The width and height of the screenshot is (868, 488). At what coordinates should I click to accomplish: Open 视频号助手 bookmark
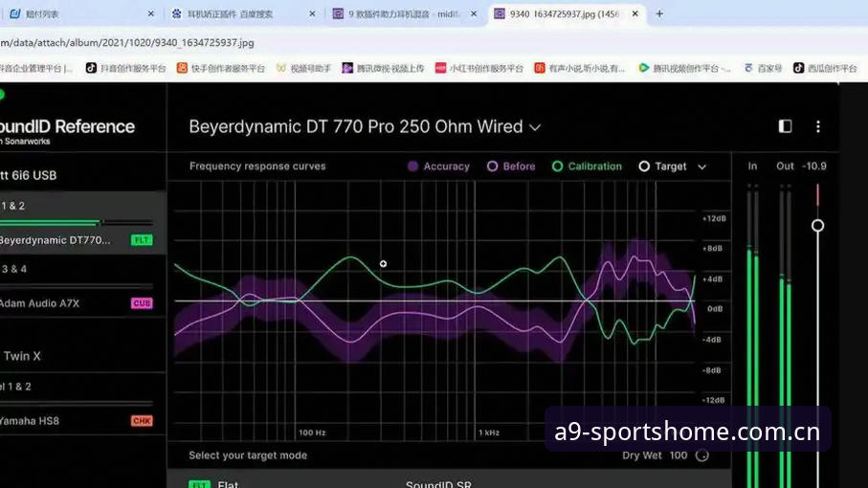[x=303, y=68]
